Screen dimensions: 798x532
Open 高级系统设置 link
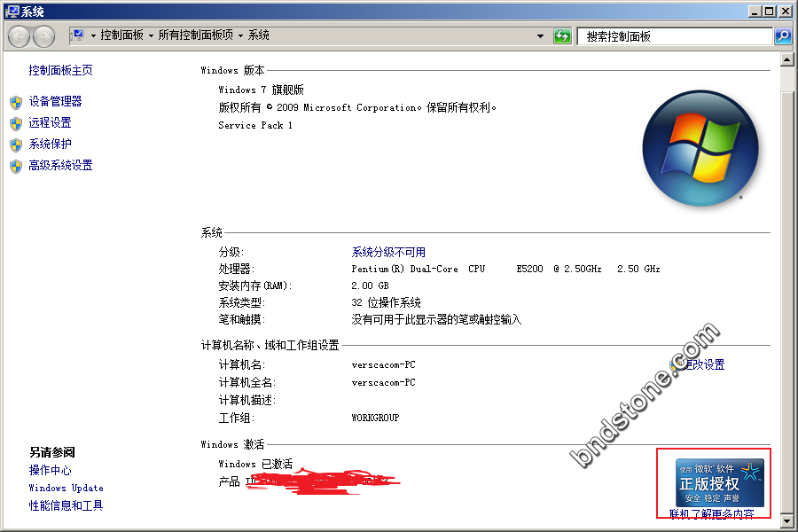click(x=60, y=166)
